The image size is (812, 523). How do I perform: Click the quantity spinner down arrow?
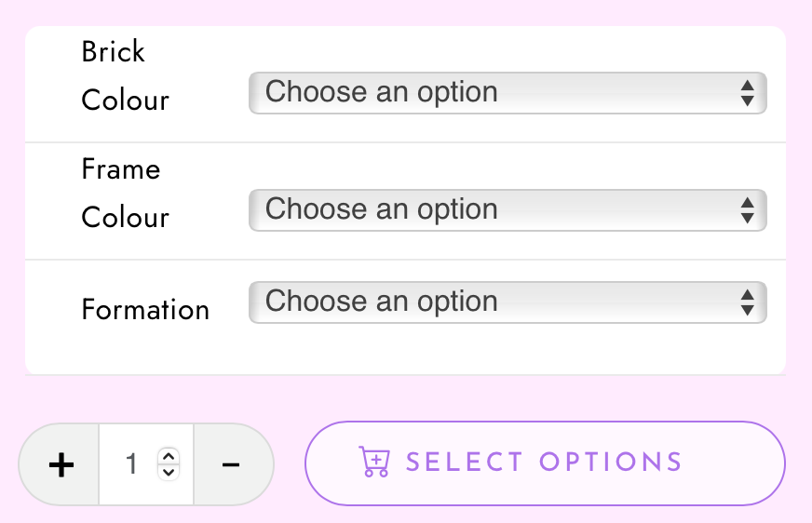point(168,472)
